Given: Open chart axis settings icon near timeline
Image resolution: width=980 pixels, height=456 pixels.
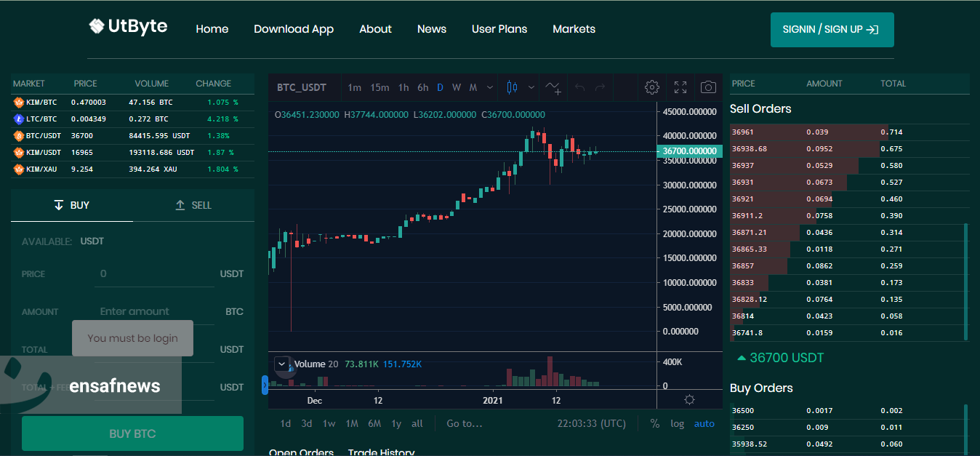Looking at the screenshot, I should point(689,399).
